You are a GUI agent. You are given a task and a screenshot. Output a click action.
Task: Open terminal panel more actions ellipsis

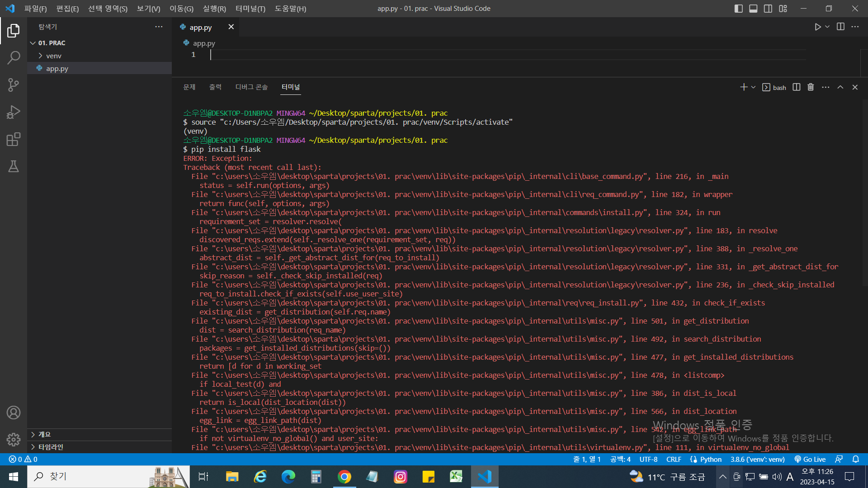[x=826, y=87]
